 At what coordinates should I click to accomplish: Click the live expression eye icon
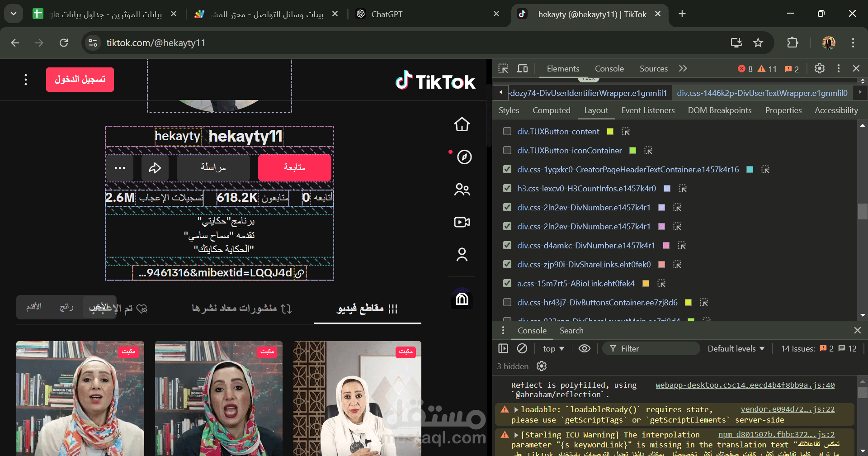(584, 348)
